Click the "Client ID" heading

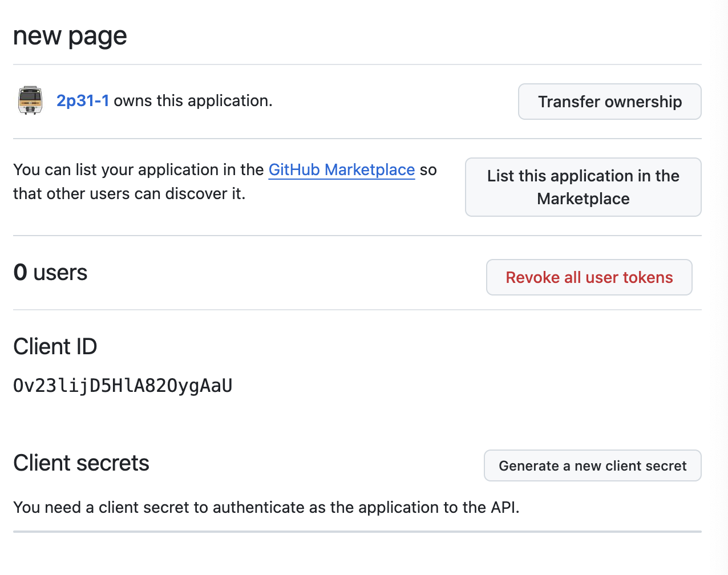[55, 347]
